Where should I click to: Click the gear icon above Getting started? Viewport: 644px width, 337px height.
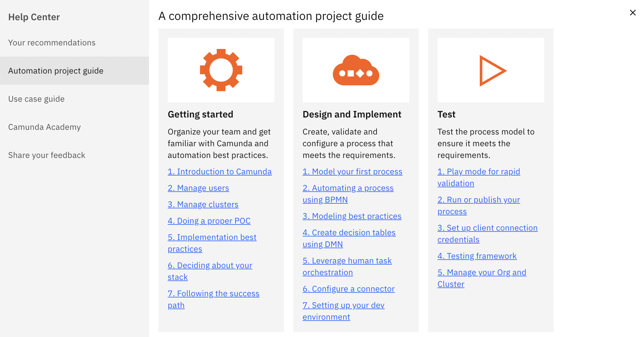click(221, 70)
